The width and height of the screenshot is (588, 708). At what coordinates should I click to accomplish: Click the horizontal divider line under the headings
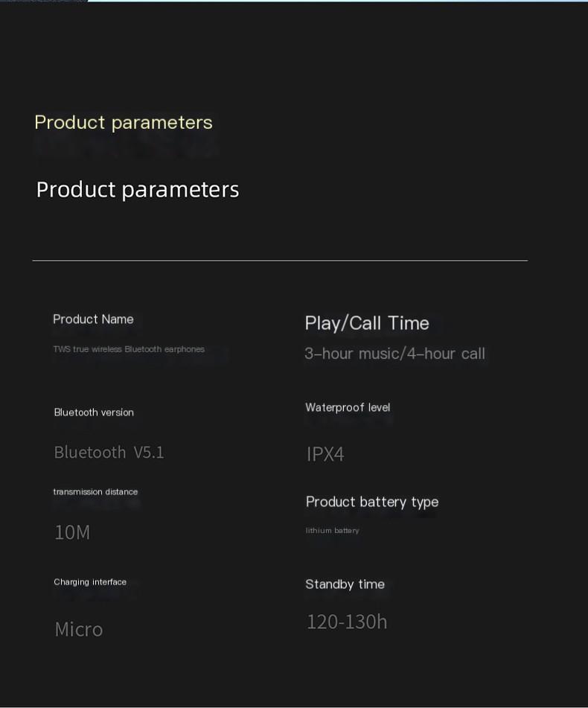(x=280, y=261)
